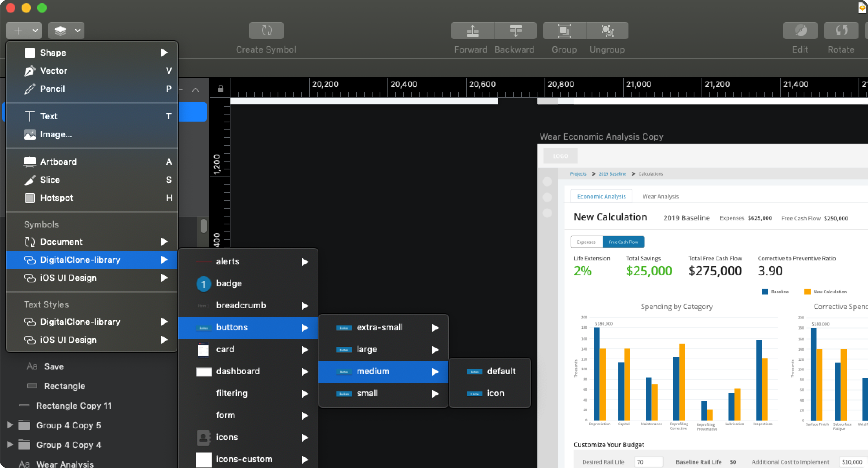Switch to the Wear Analysis tab

(660, 196)
